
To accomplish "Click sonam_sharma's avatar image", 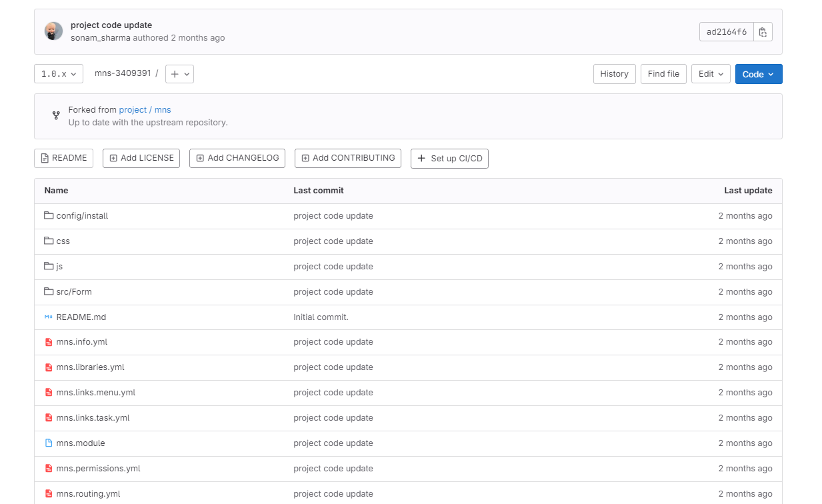I will pyautogui.click(x=53, y=31).
